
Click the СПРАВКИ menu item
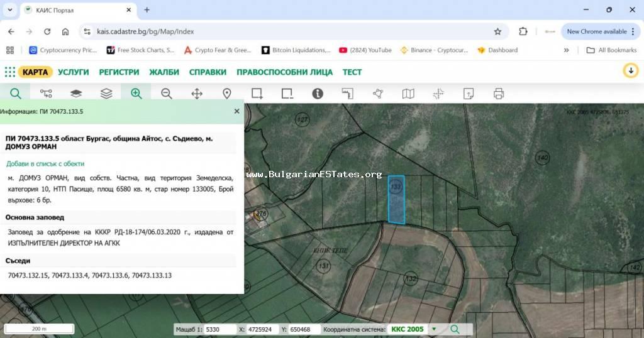(x=208, y=72)
